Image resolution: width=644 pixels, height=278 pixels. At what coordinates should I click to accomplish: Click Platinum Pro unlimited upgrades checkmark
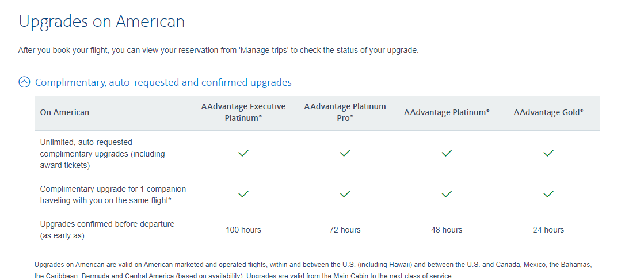click(x=345, y=153)
